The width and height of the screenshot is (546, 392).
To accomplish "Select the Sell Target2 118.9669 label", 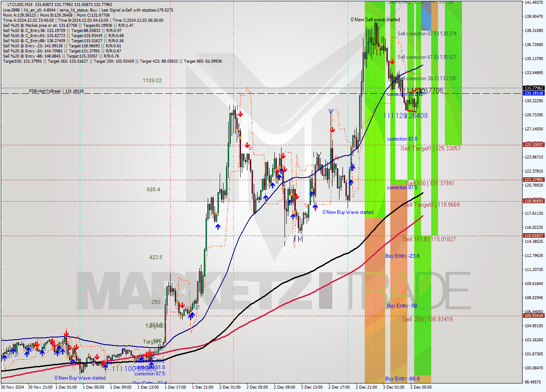I will 431,205.
